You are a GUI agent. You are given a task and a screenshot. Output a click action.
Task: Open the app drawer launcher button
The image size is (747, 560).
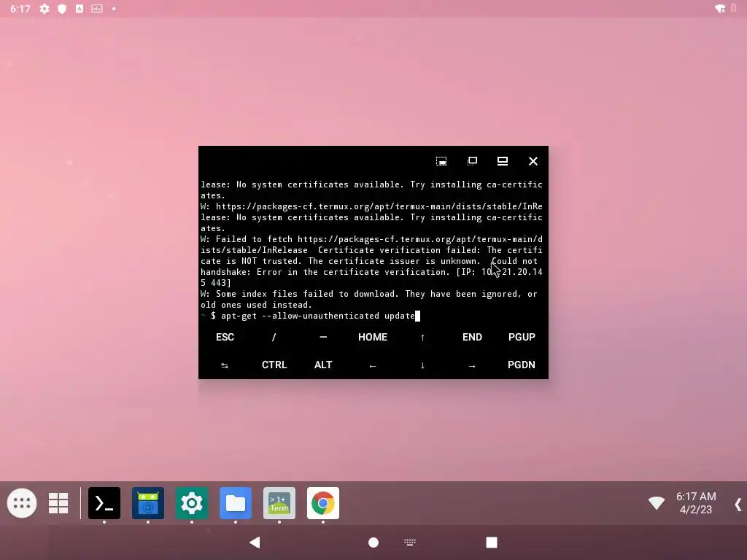(22, 503)
